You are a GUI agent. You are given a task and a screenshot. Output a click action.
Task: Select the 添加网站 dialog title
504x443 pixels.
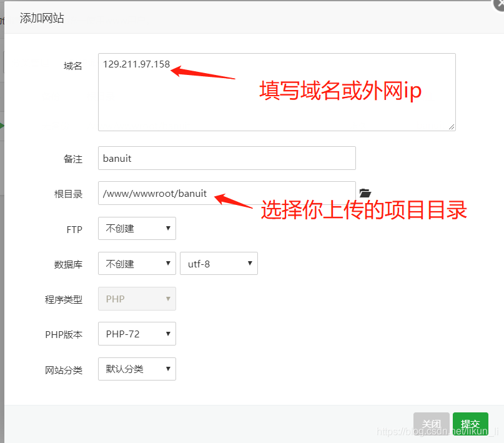click(x=42, y=18)
